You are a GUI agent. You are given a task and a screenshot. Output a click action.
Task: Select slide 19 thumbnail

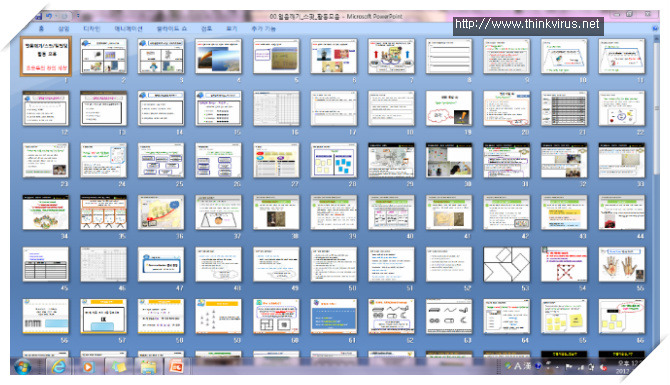tap(449, 108)
